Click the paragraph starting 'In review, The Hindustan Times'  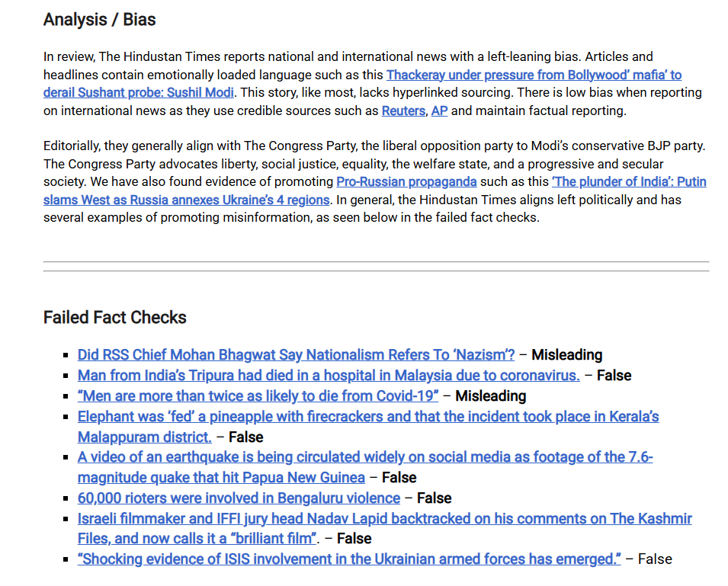point(372,84)
